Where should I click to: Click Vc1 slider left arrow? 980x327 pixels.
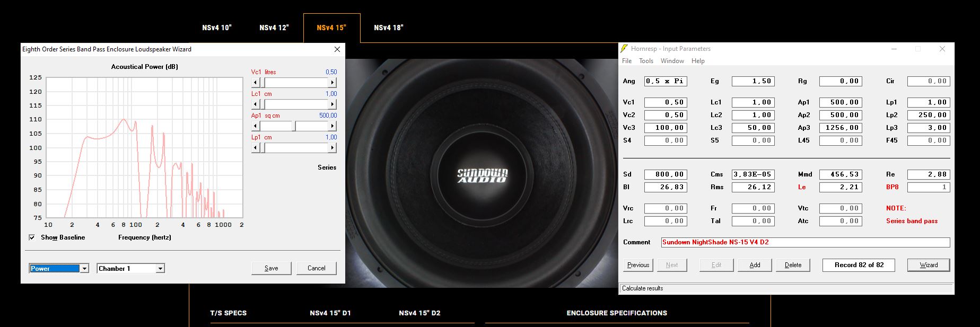[256, 83]
